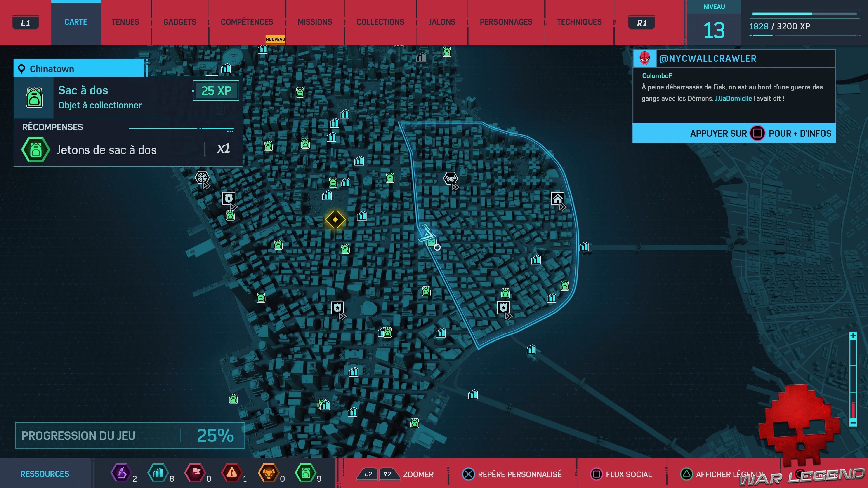Select the target research station icon
Viewport: 868px width, 488px height.
pyautogui.click(x=202, y=177)
